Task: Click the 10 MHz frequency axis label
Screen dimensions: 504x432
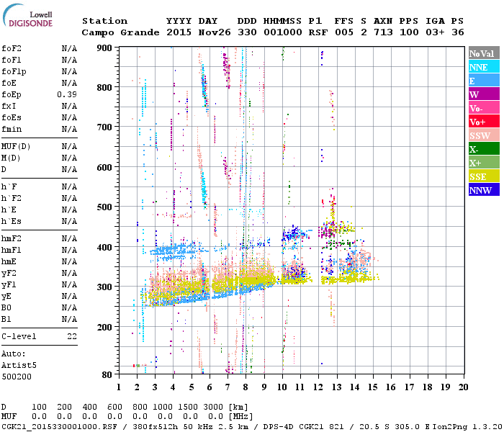Action: [x=282, y=387]
